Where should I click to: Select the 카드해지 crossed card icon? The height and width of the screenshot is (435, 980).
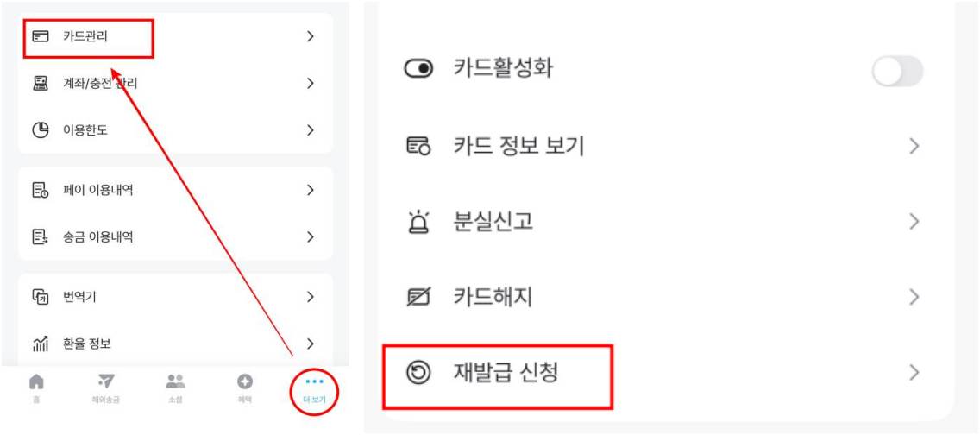(418, 297)
